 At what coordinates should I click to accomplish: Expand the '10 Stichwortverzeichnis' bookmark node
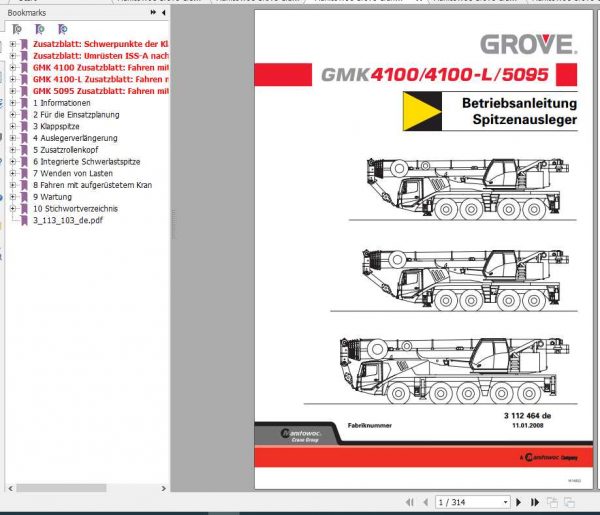(x=13, y=209)
